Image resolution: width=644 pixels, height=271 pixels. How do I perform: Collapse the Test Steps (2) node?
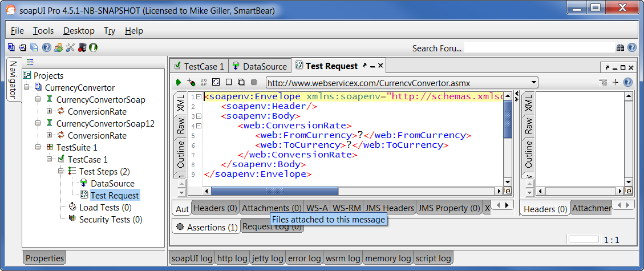point(61,171)
